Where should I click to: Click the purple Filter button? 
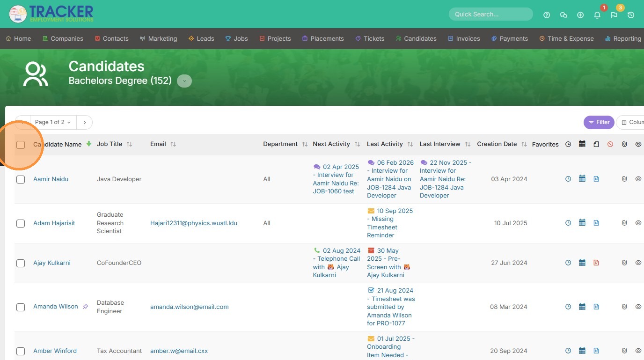(599, 122)
